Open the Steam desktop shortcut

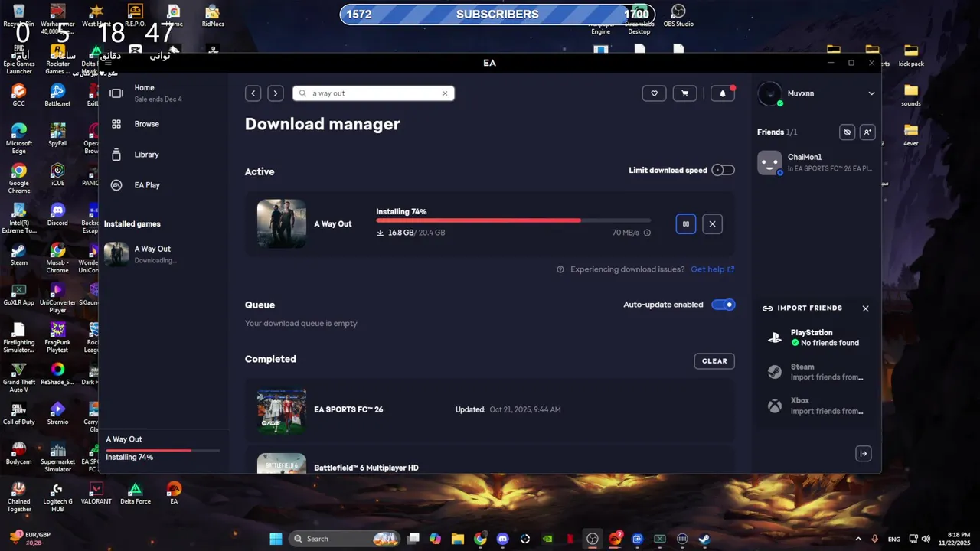click(18, 255)
